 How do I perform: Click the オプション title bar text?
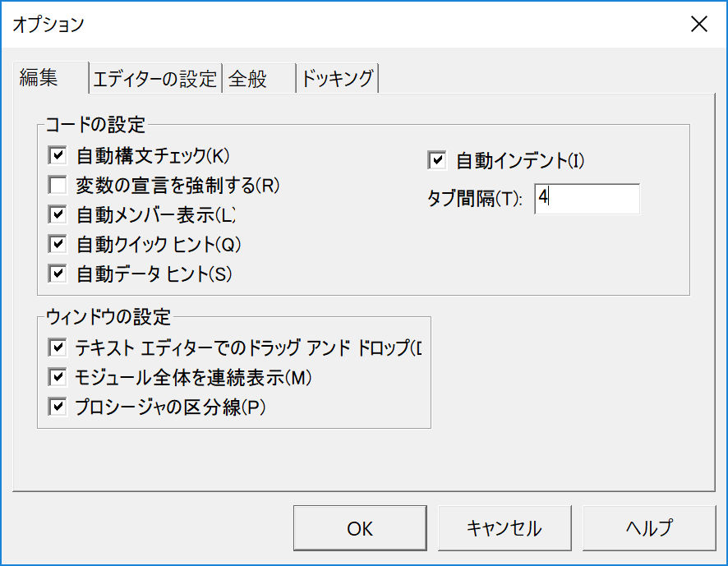pyautogui.click(x=48, y=25)
